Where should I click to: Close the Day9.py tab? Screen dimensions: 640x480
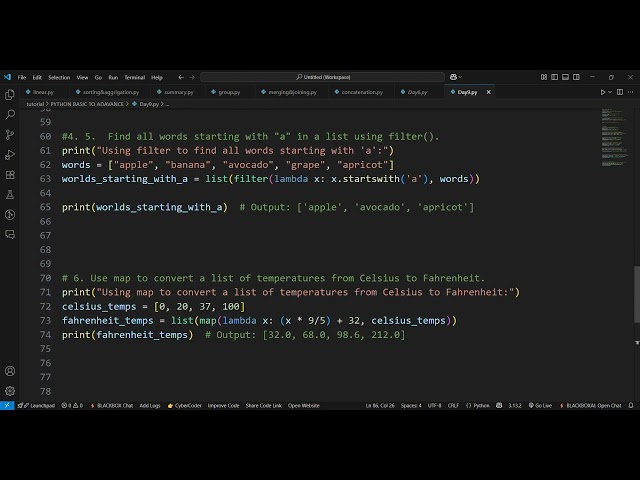pos(489,92)
